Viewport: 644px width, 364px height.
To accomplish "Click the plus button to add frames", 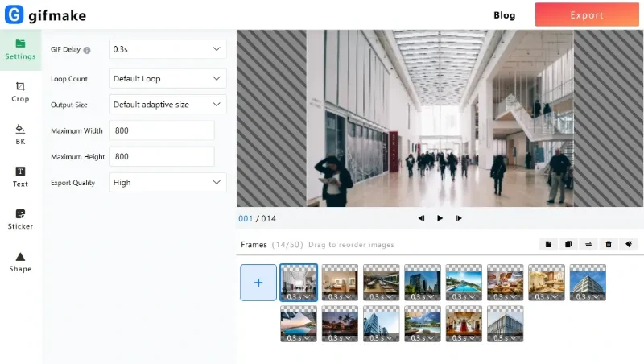I will [258, 283].
